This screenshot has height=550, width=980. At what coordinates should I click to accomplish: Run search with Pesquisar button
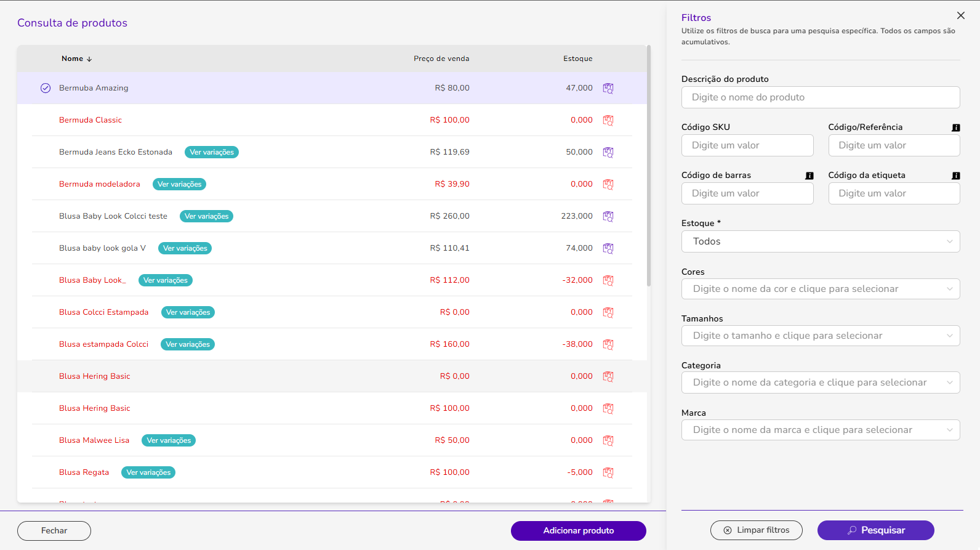876,530
